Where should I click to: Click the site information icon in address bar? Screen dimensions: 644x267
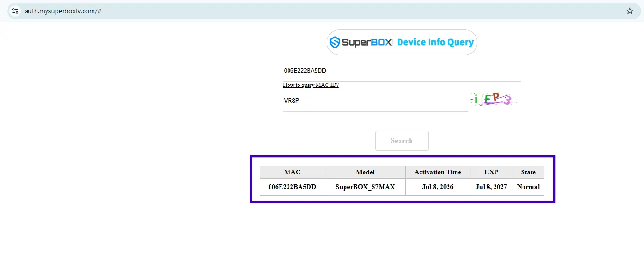point(15,11)
